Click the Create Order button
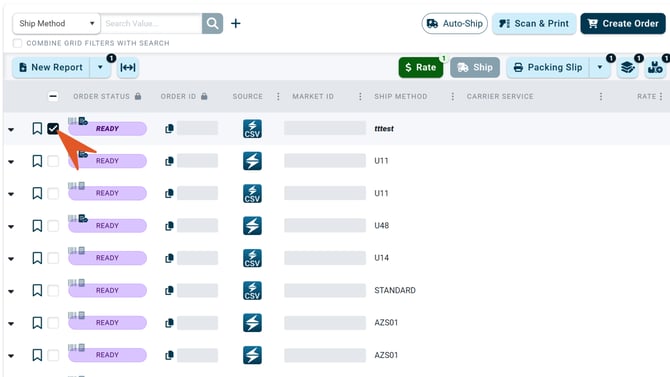Screen dimensions: 670x377 point(623,24)
